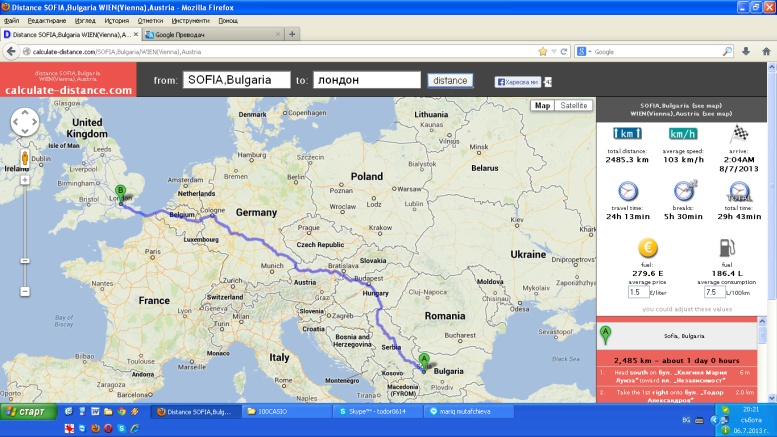The image size is (777, 437).
Task: Open the История menu
Action: (116, 20)
